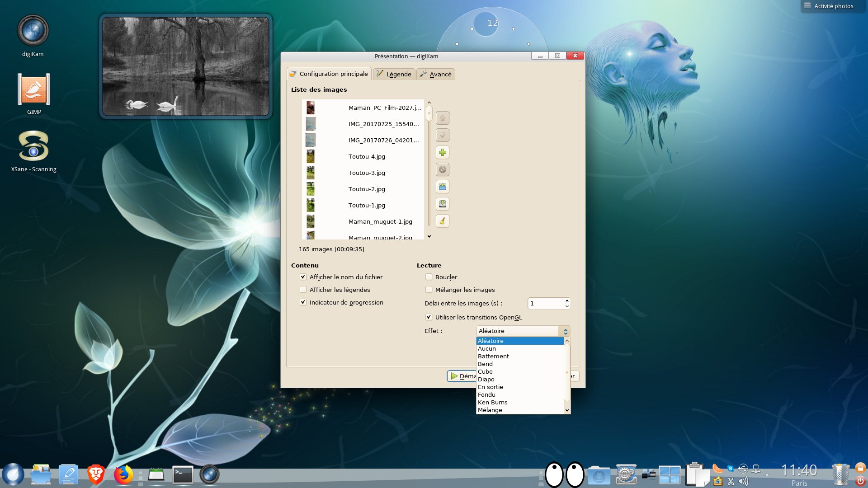Enable Afficher les légendes checkbox
Image resolution: width=868 pixels, height=488 pixels.
tap(303, 290)
